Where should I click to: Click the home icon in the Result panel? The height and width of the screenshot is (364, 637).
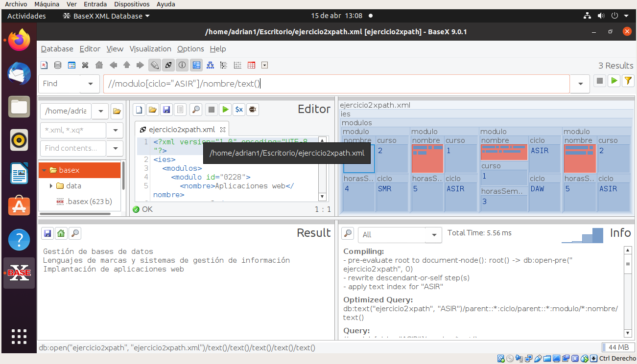pyautogui.click(x=61, y=233)
